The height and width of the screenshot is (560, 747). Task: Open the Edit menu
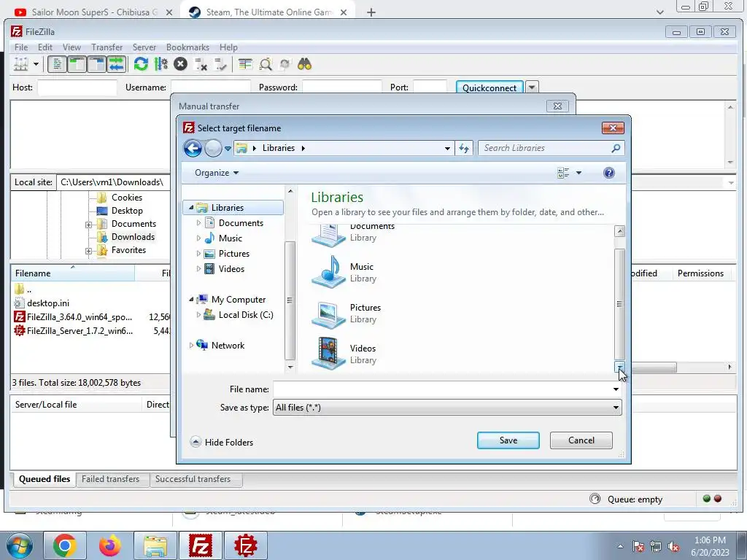pos(45,47)
